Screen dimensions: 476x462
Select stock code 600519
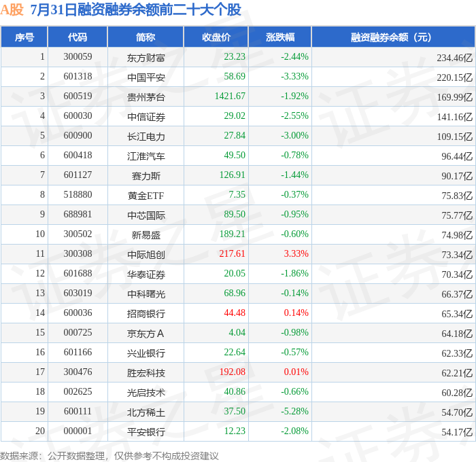pyautogui.click(x=78, y=96)
